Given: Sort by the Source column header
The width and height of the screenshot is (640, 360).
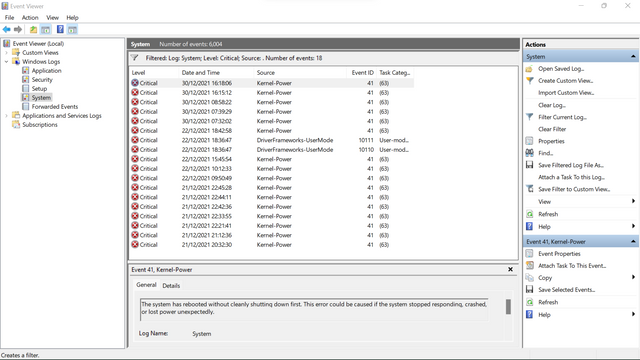Looking at the screenshot, I should (x=300, y=73).
